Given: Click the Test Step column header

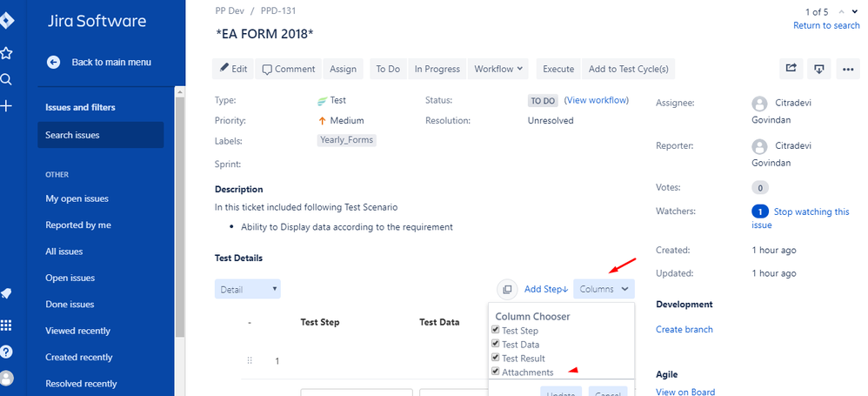Looking at the screenshot, I should tap(320, 322).
